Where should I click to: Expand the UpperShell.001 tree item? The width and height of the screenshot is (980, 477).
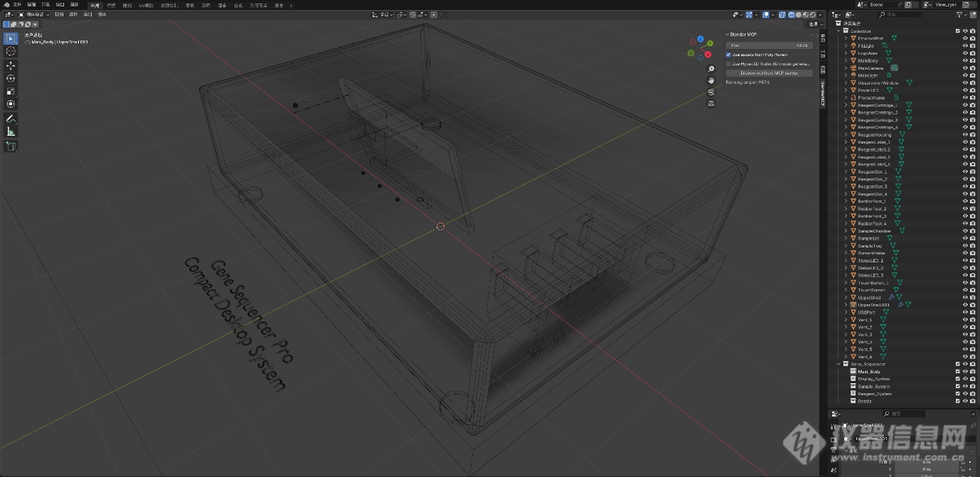pos(846,304)
